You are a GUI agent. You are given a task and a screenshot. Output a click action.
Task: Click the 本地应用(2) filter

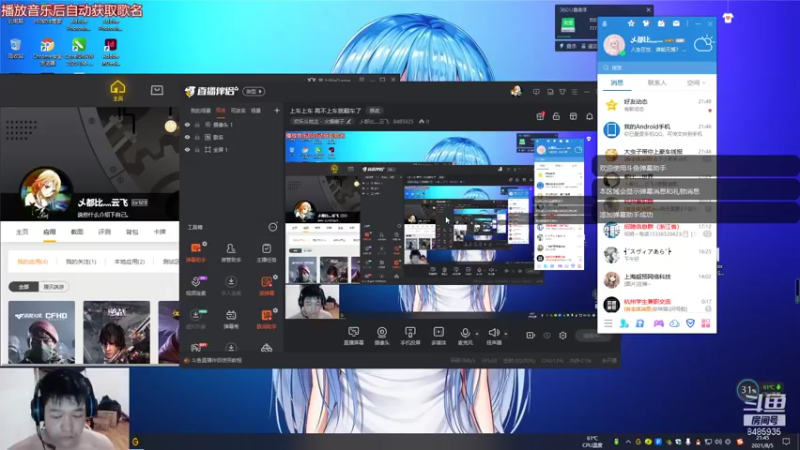[129, 262]
